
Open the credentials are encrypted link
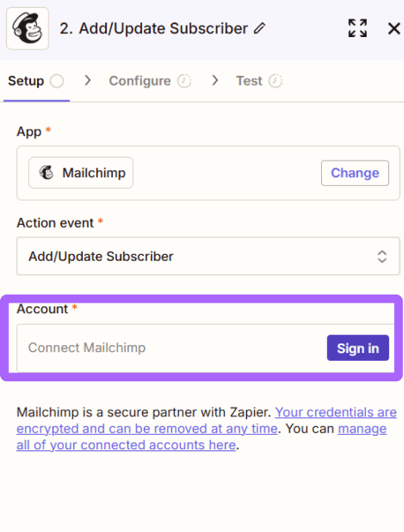click(x=206, y=420)
